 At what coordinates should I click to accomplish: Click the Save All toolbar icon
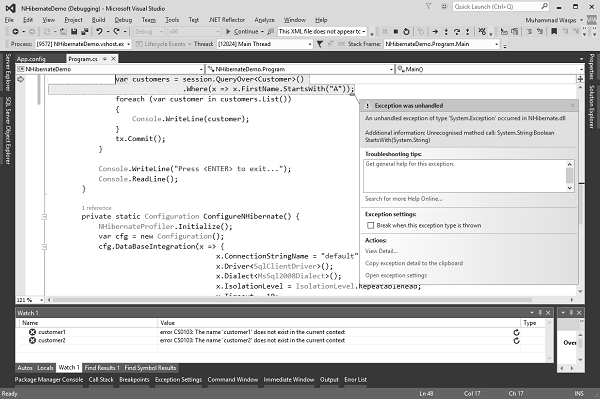click(85, 31)
